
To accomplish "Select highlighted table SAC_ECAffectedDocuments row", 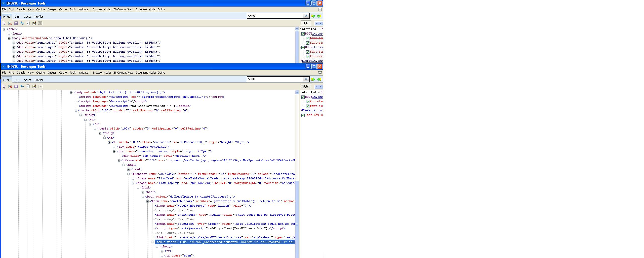I will (x=225, y=242).
